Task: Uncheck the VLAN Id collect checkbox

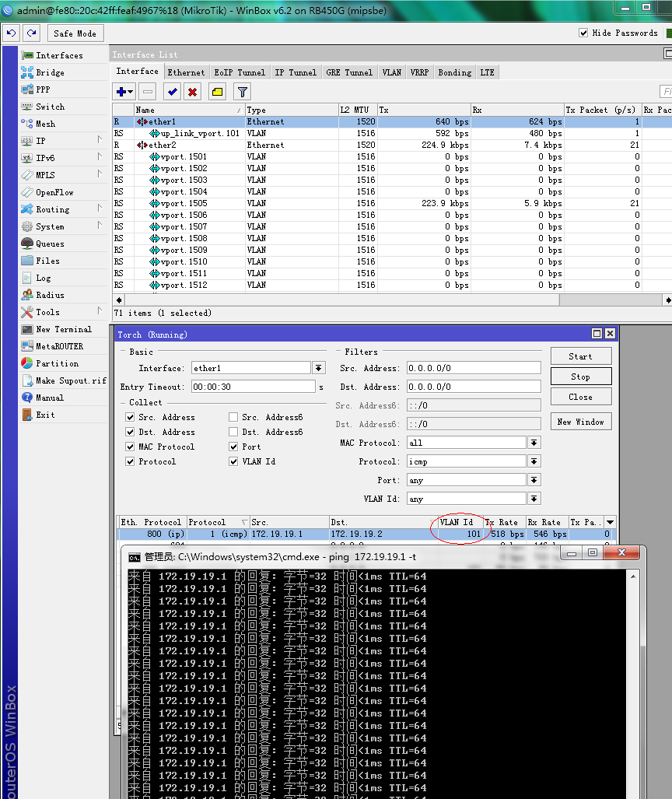Action: pos(233,461)
